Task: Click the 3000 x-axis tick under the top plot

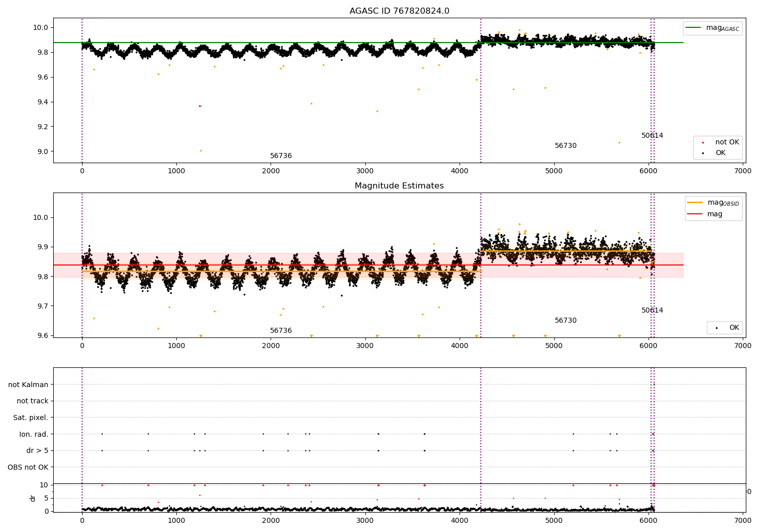Action: point(365,171)
